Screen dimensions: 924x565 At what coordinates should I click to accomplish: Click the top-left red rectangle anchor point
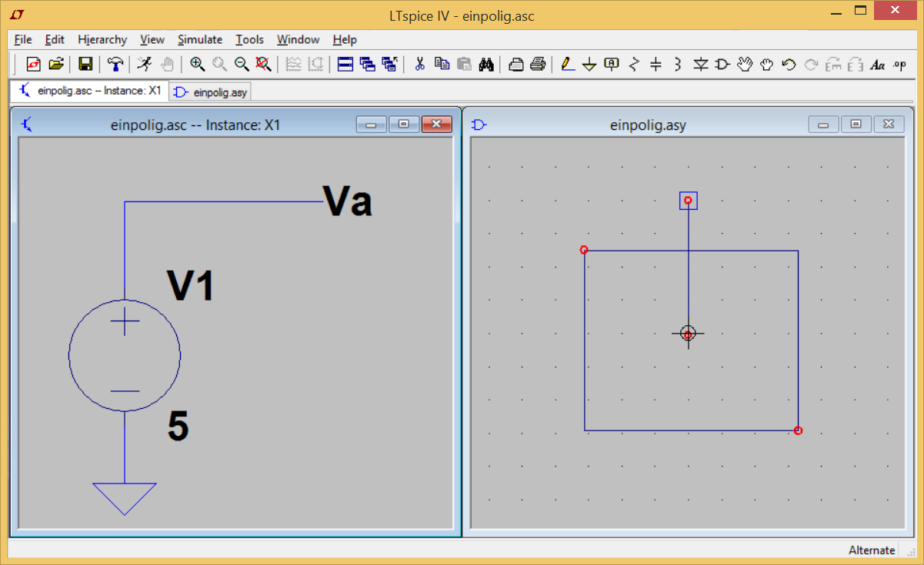pos(584,250)
